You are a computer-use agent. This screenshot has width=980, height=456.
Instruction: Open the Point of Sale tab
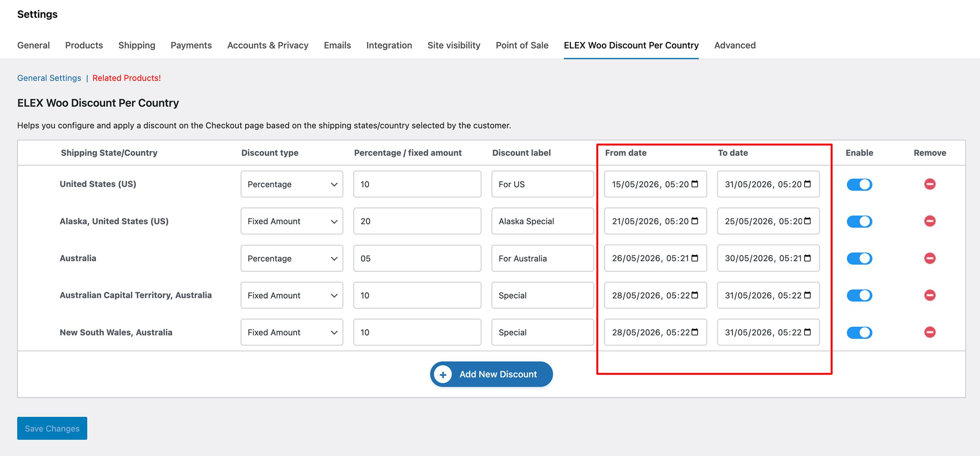coord(522,45)
